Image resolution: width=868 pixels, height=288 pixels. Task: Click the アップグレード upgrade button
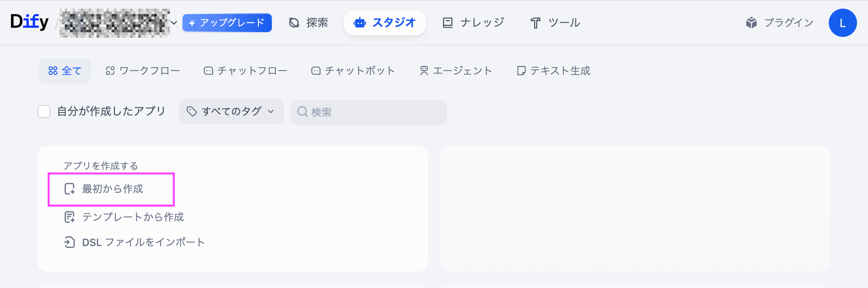coord(227,23)
